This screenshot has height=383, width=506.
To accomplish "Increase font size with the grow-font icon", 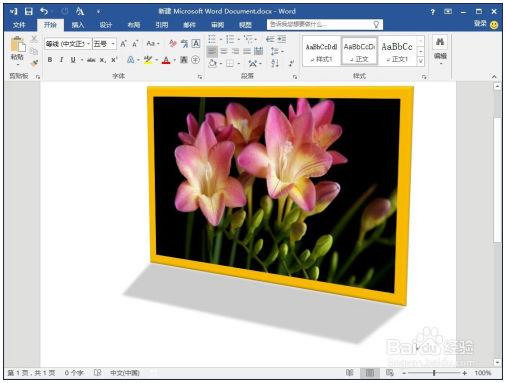I will [x=123, y=44].
